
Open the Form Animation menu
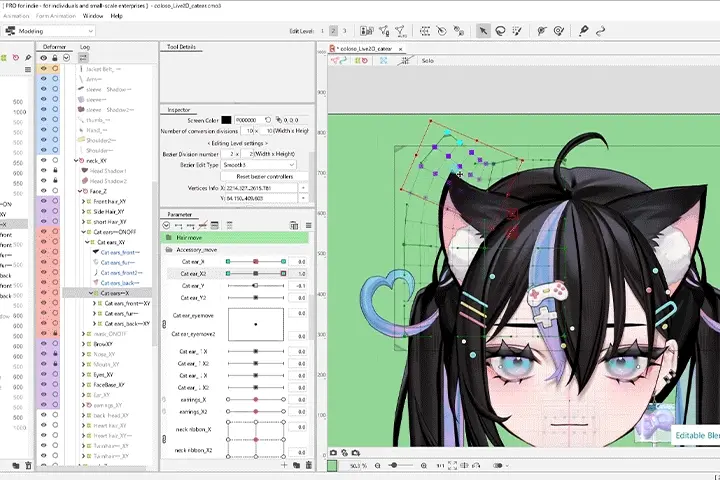[56, 16]
